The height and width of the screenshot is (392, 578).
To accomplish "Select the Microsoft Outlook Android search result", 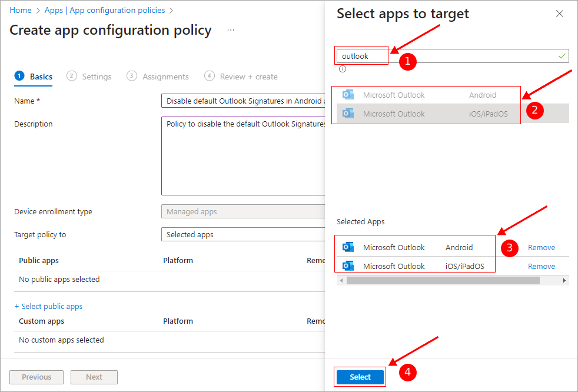I will [x=453, y=95].
